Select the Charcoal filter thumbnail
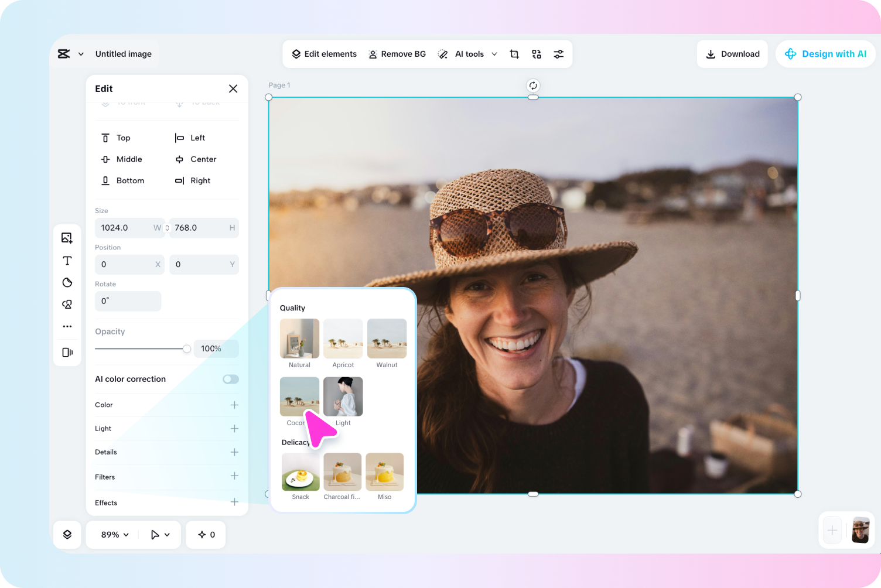This screenshot has height=588, width=881. 343,472
